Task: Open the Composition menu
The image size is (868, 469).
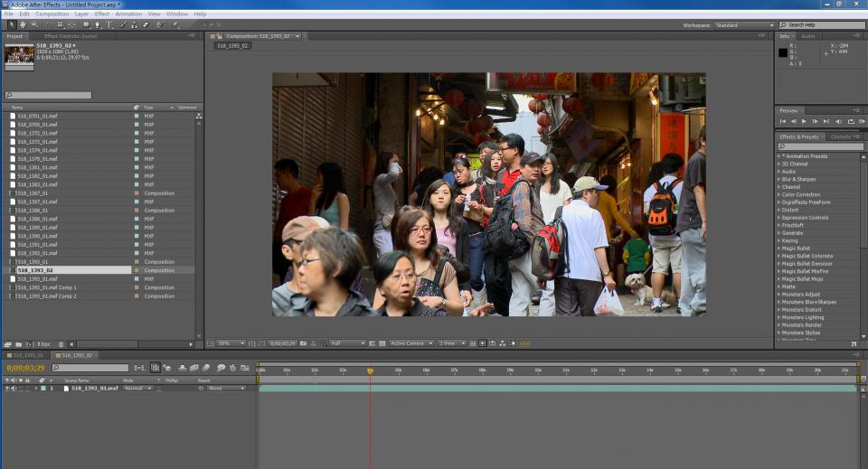Action: point(52,14)
